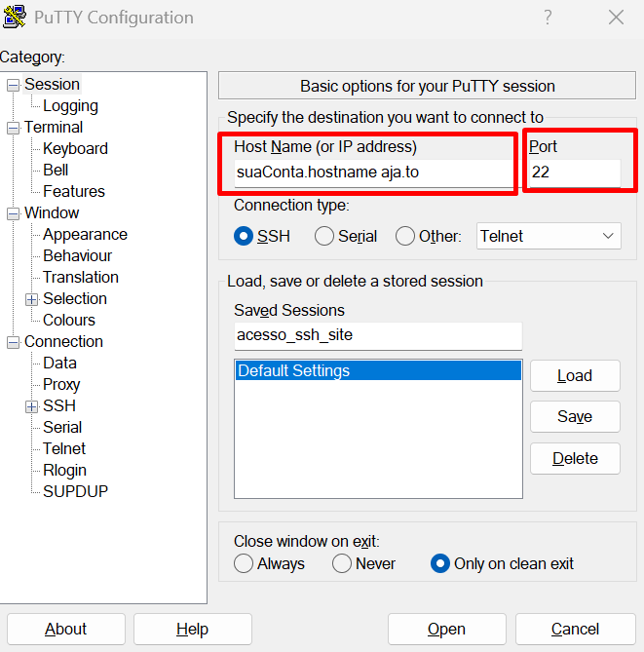Image resolution: width=644 pixels, height=652 pixels.
Task: Set close window on exit to Never
Action: coord(342,563)
